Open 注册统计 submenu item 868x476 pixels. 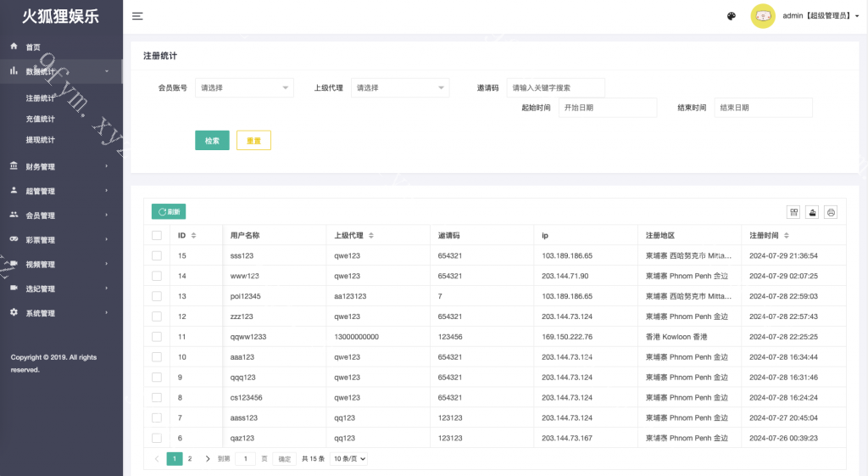tap(41, 98)
